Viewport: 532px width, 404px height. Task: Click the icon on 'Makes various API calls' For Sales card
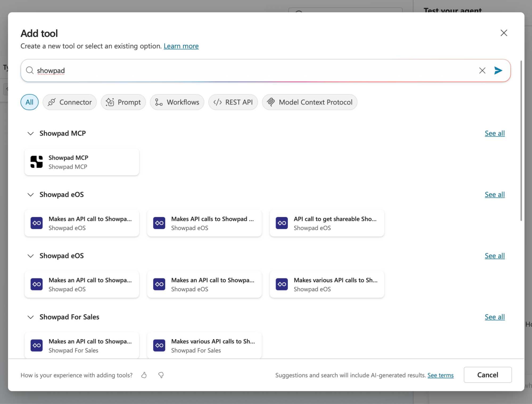(159, 346)
